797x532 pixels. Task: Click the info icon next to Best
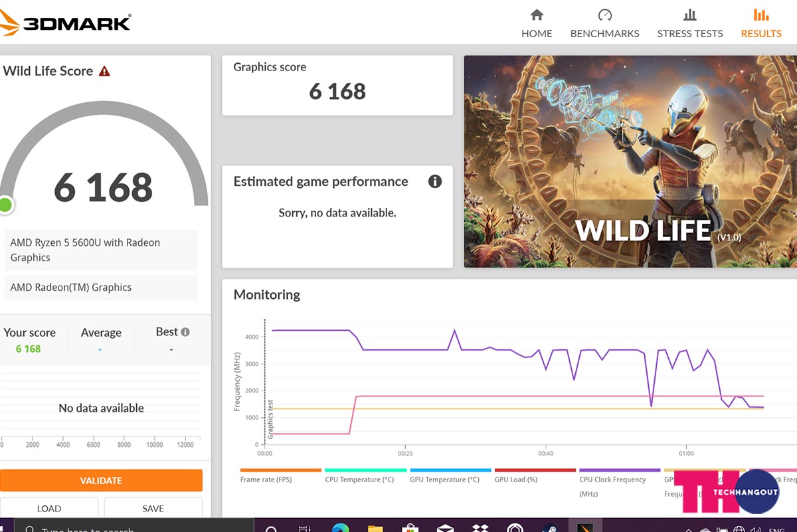pyautogui.click(x=185, y=332)
